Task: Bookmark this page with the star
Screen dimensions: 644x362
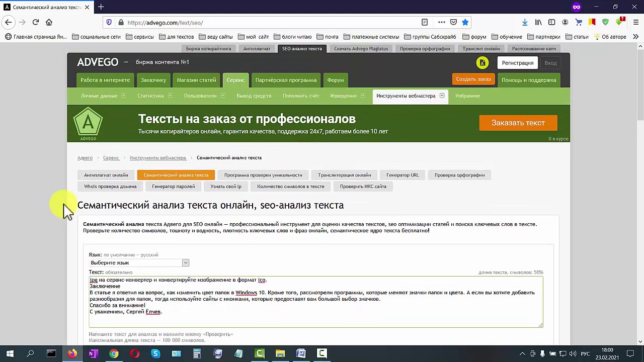Action: point(465,22)
